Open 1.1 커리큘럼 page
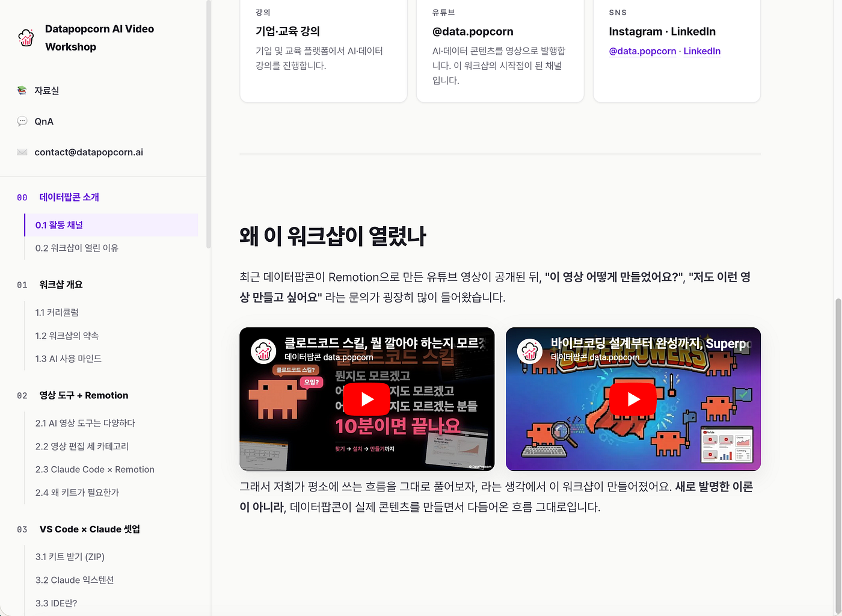This screenshot has width=842, height=616. 57,312
